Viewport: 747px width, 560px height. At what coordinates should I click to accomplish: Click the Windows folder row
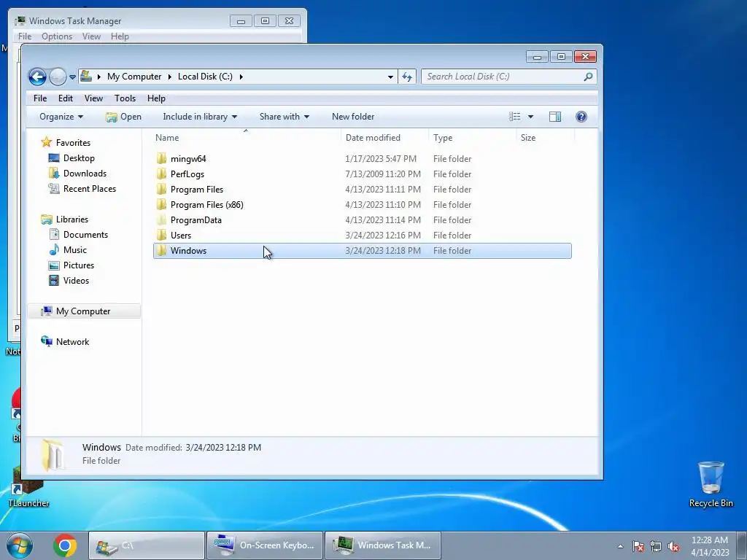tap(362, 251)
